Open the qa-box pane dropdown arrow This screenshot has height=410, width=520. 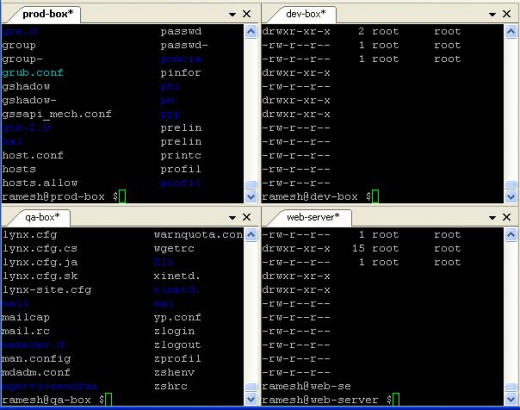point(232,218)
